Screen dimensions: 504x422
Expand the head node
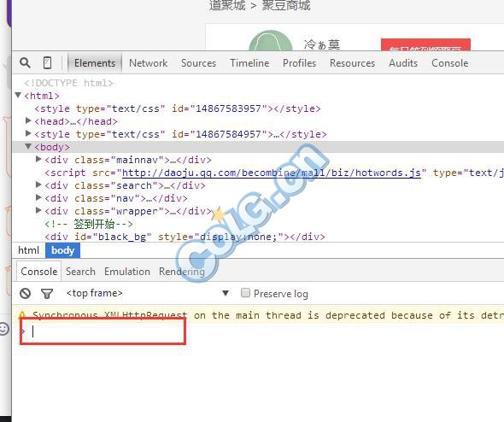point(28,120)
